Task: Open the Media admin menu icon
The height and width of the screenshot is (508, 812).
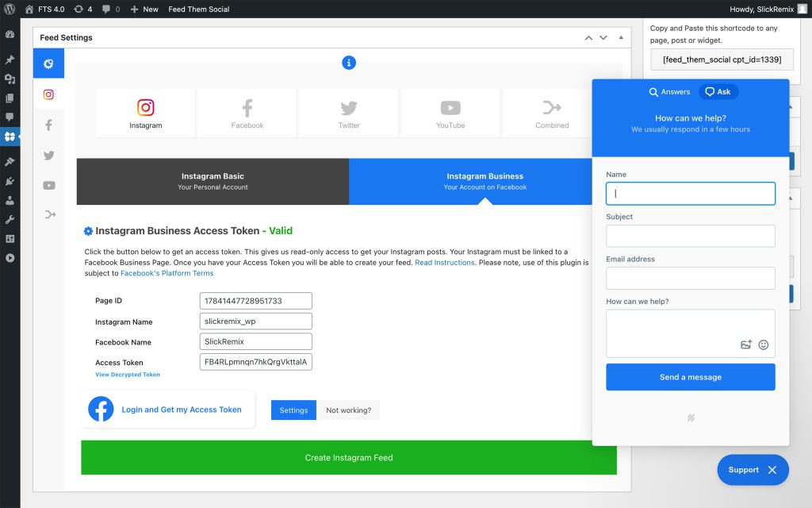Action: coord(10,79)
